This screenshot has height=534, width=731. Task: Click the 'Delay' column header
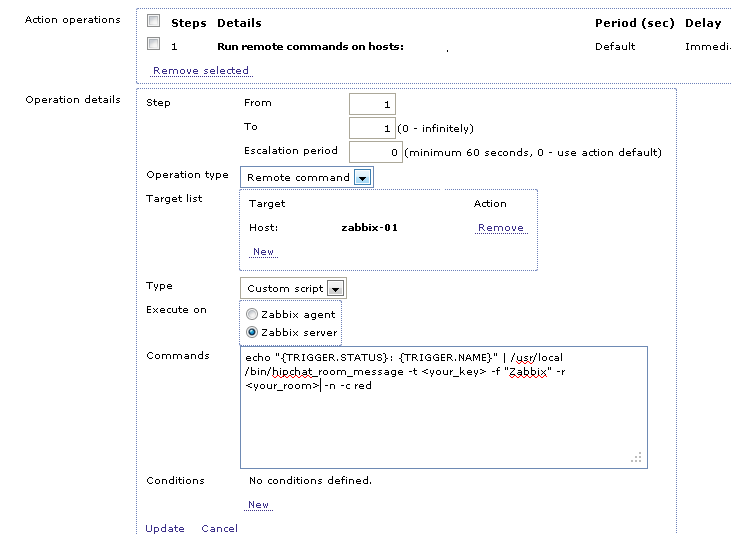tap(703, 23)
